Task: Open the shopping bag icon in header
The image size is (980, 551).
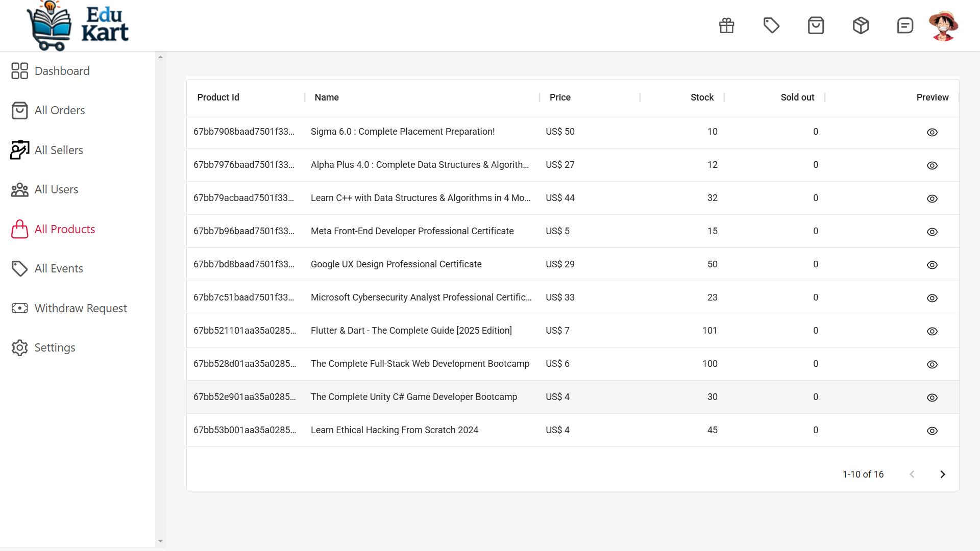Action: pyautogui.click(x=816, y=26)
